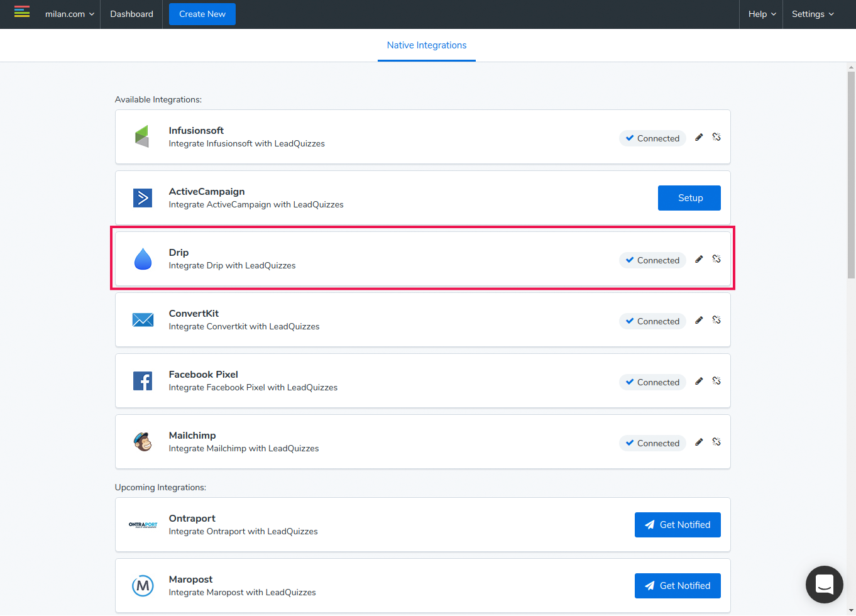856x616 pixels.
Task: Click the Facebook Pixel integration title
Action: click(204, 375)
